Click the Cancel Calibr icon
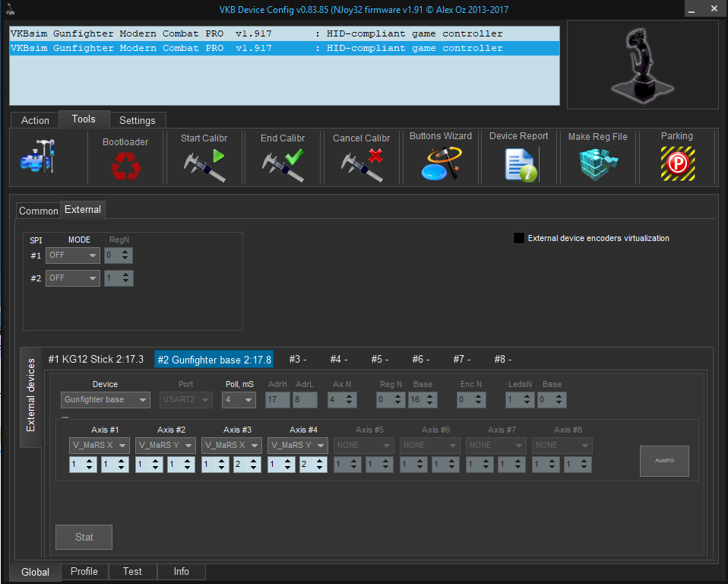Image resolution: width=728 pixels, height=584 pixels. point(362,164)
